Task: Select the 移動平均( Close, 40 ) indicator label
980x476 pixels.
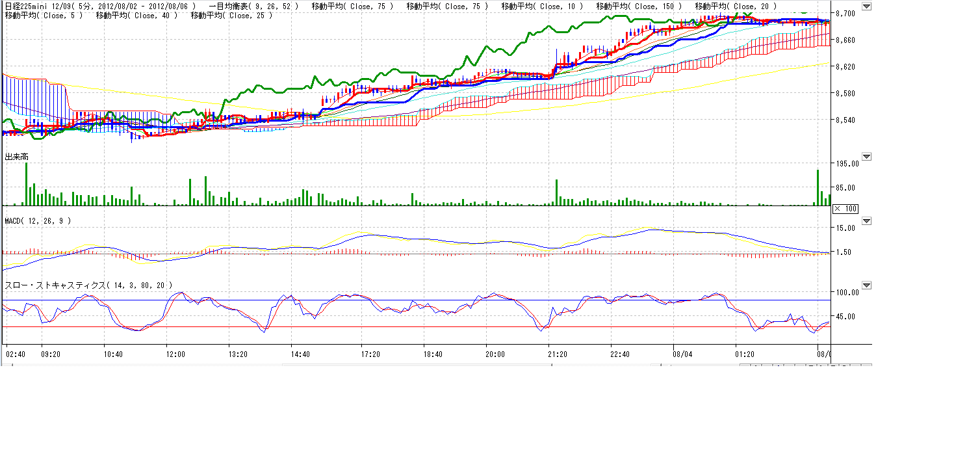Action: pos(136,15)
